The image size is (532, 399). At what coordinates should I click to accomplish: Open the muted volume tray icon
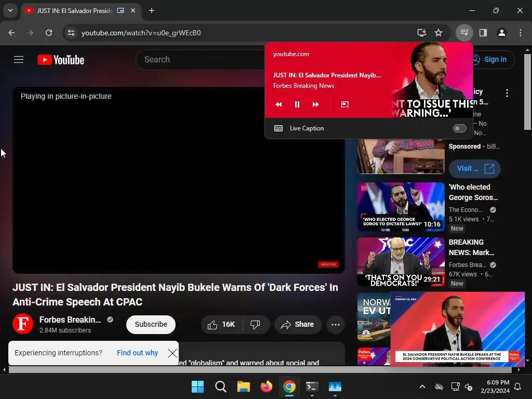click(469, 387)
